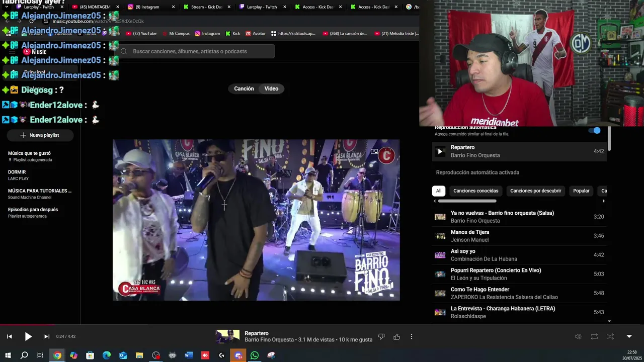Click the player volume icon
The width and height of the screenshot is (644, 362).
tap(578, 337)
